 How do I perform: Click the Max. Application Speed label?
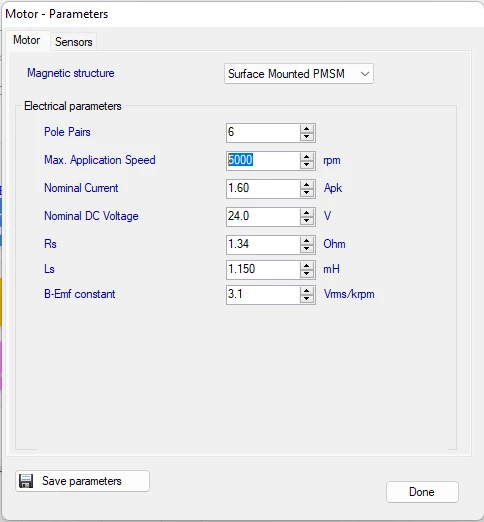coord(100,160)
